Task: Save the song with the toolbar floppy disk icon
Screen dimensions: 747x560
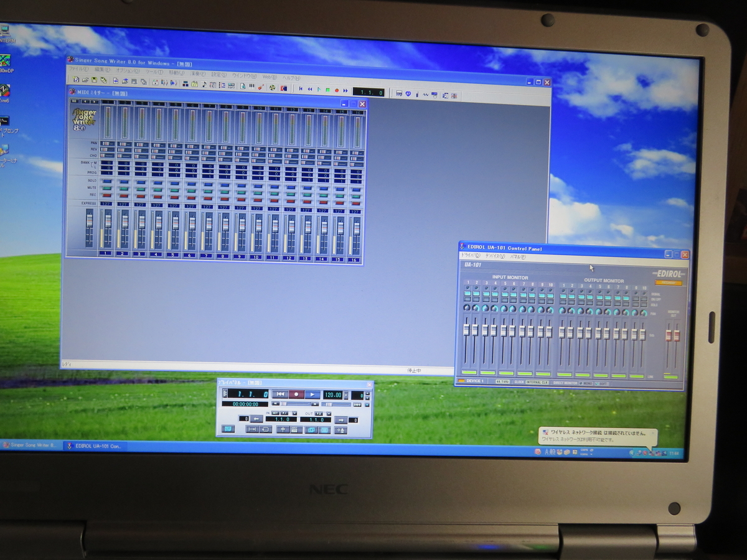Action: point(94,80)
